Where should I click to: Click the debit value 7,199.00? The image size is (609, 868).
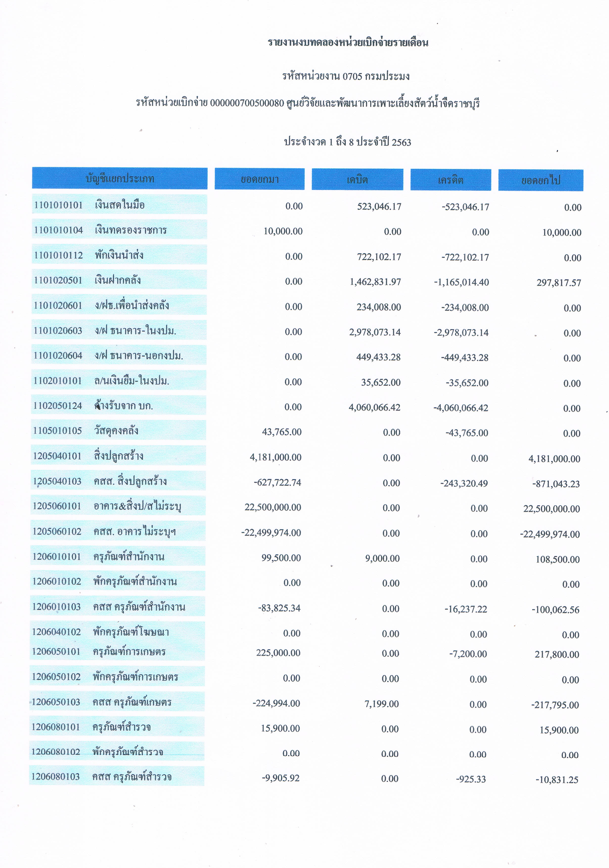click(x=381, y=704)
